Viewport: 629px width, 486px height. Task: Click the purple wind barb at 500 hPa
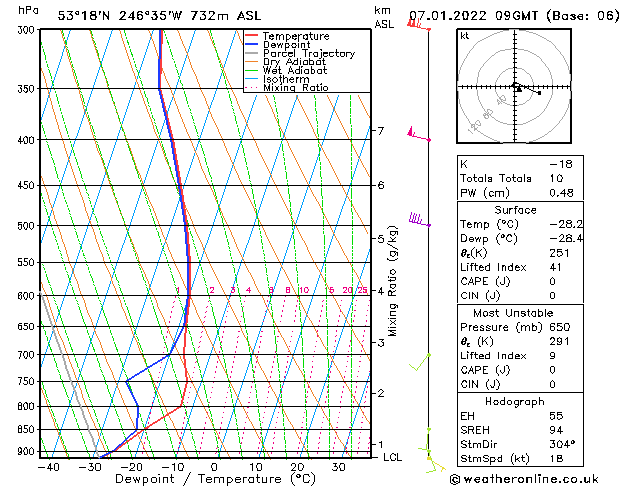click(x=420, y=220)
